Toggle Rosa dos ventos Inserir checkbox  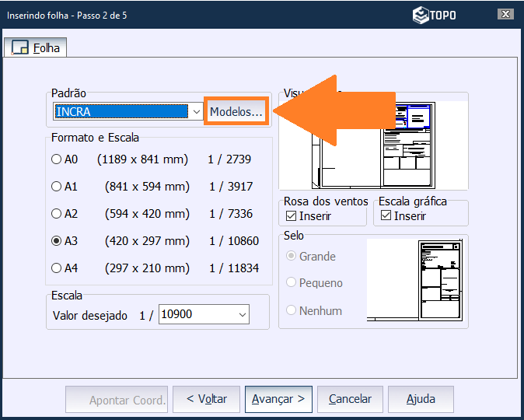click(292, 215)
